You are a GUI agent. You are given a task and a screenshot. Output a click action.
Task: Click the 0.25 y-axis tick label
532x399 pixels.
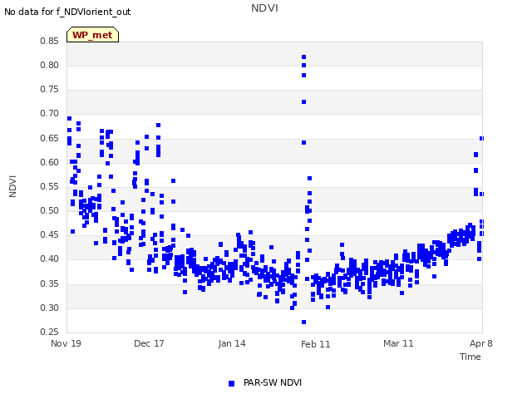[49, 332]
